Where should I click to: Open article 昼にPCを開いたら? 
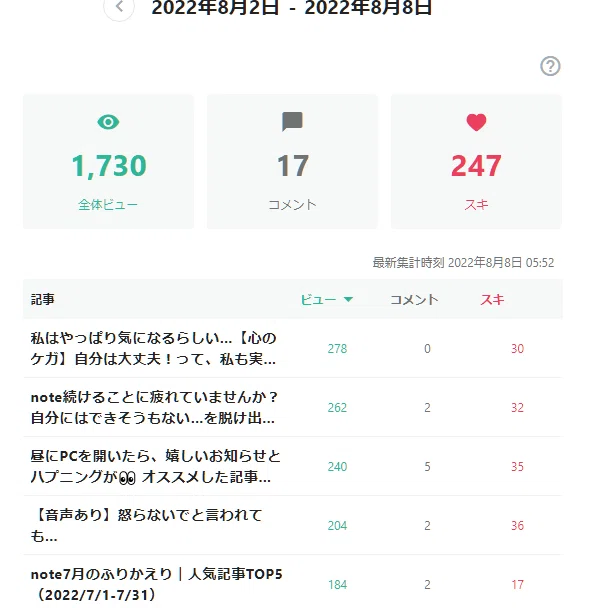(x=156, y=466)
